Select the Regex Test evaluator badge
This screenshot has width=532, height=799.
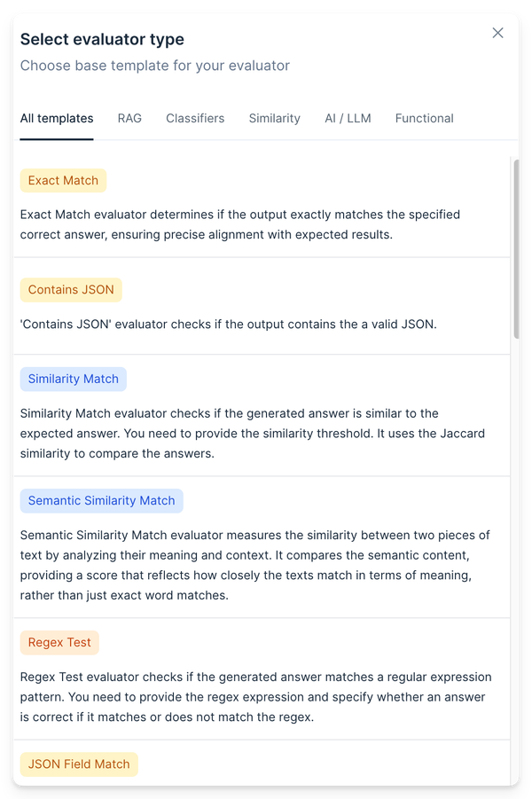click(x=59, y=642)
